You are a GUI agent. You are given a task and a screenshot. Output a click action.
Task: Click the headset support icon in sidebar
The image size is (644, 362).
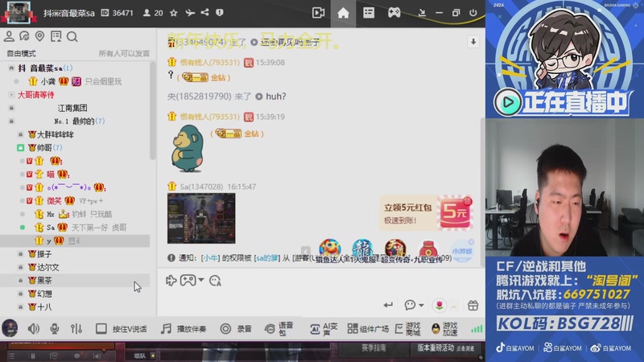point(24,36)
